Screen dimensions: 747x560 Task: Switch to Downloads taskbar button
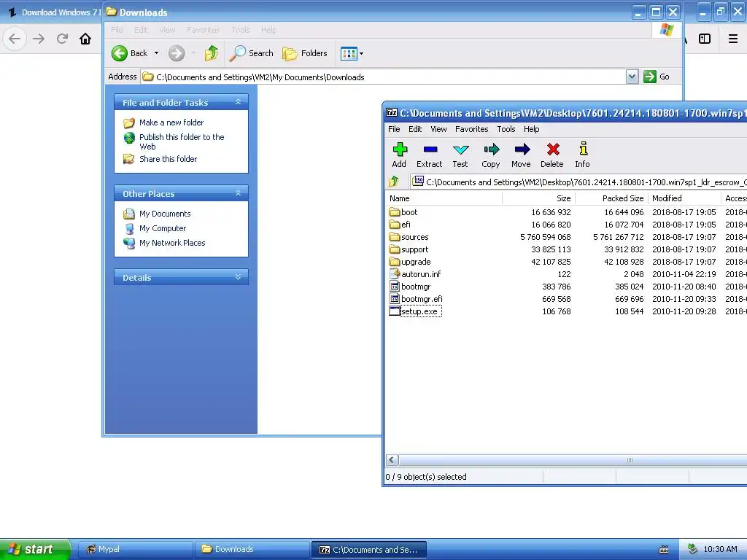pyautogui.click(x=252, y=549)
